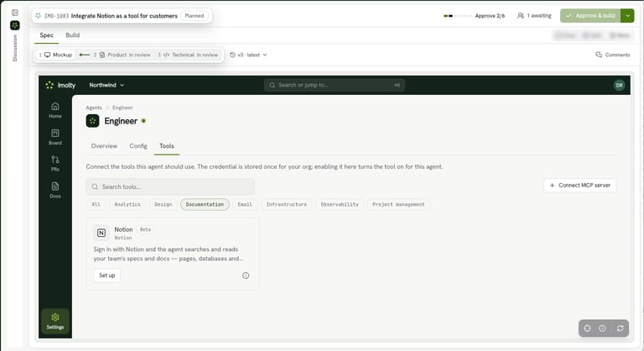Click the IMO-1083 ticket sparkle icon
This screenshot has height=351, width=644.
[x=39, y=16]
